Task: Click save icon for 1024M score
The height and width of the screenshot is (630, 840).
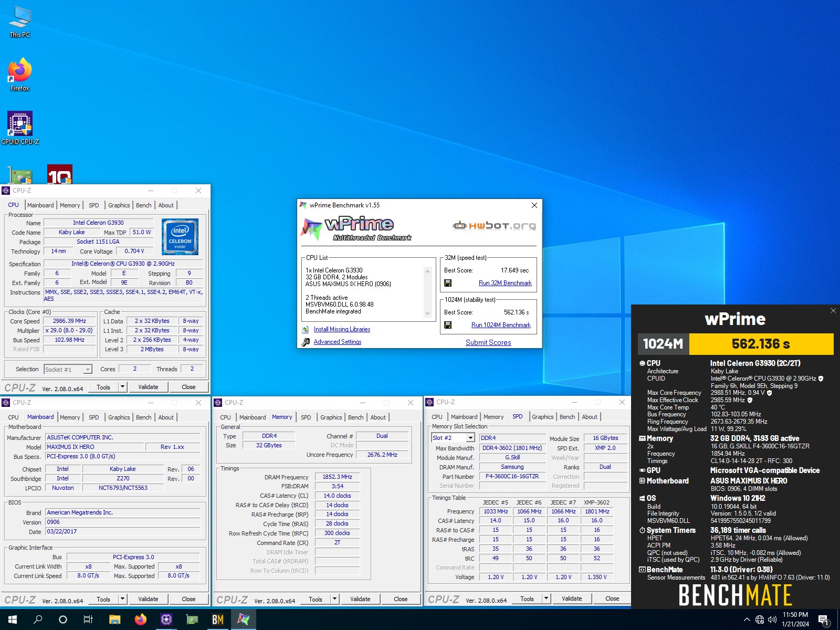Action: click(x=448, y=325)
